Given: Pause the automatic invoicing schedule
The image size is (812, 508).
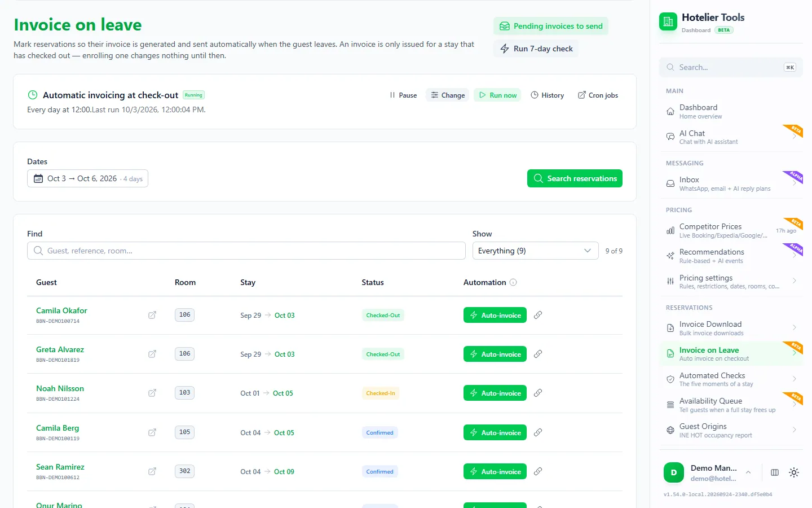Looking at the screenshot, I should pyautogui.click(x=403, y=95).
